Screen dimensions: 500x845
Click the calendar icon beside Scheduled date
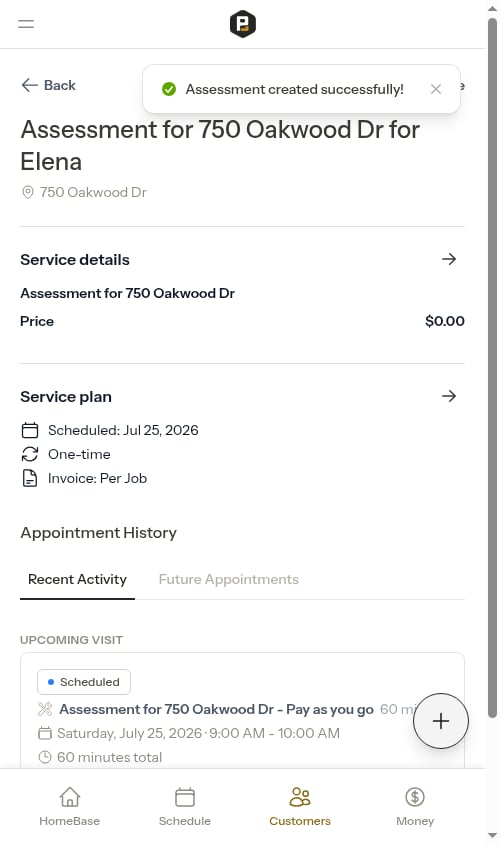click(x=30, y=430)
